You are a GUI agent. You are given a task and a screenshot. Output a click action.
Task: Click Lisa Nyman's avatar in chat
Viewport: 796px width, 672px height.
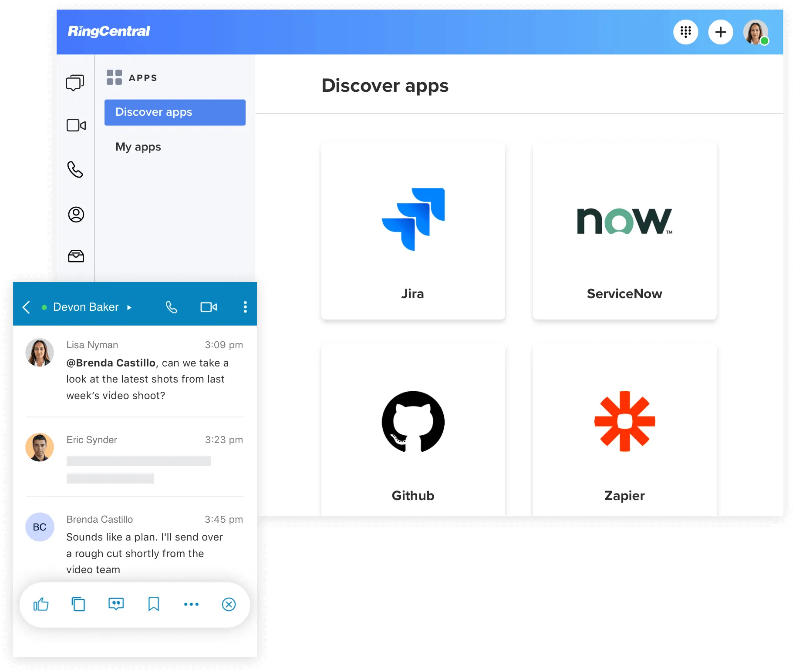click(x=40, y=353)
